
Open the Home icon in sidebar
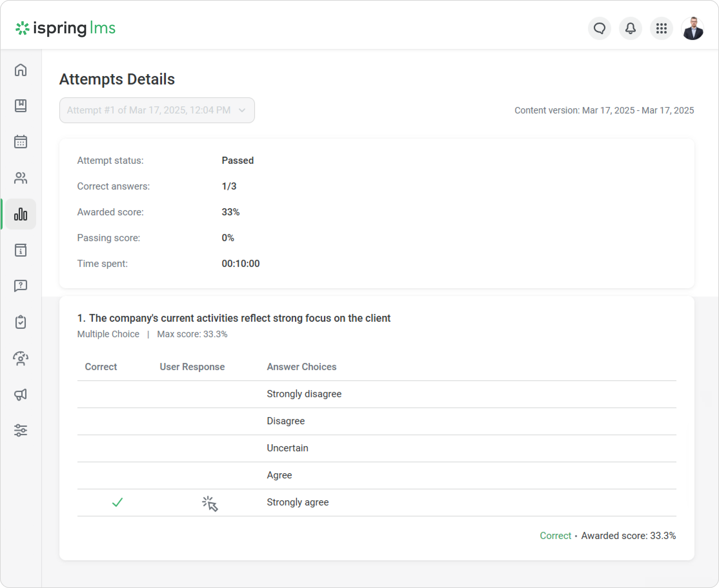[x=21, y=70]
